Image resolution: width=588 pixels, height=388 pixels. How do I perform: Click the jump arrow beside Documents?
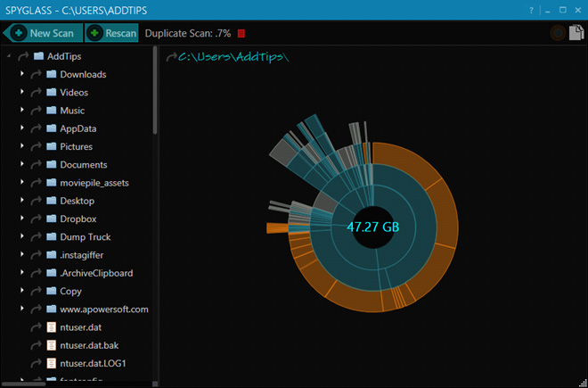pos(36,164)
